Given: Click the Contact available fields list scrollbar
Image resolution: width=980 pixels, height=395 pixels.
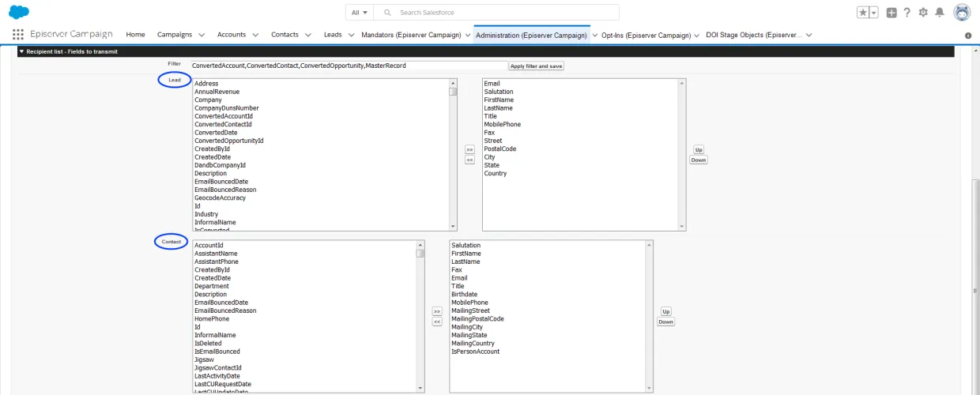Looking at the screenshot, I should (420, 316).
